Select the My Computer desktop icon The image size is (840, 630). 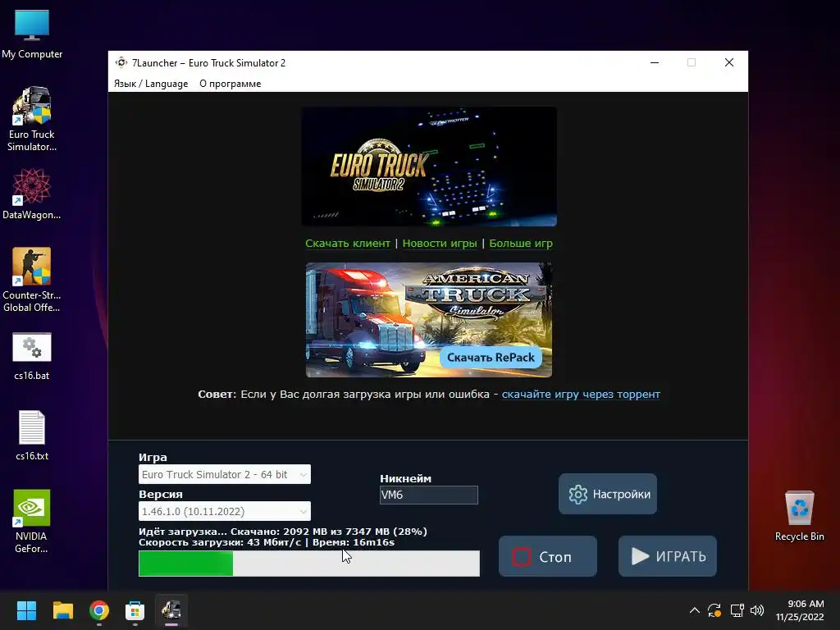[32, 34]
